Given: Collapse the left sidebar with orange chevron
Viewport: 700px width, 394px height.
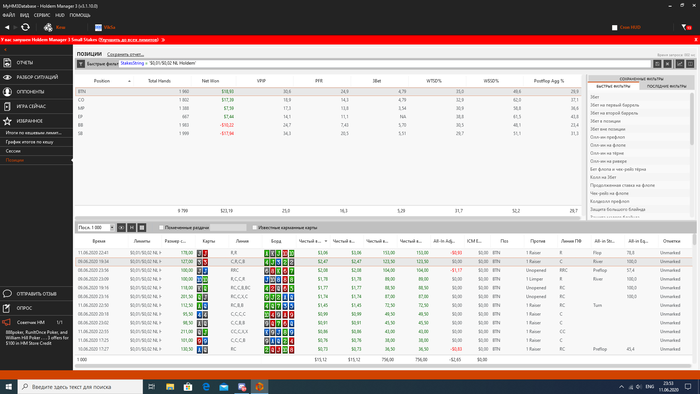Looking at the screenshot, I should click(5, 50).
